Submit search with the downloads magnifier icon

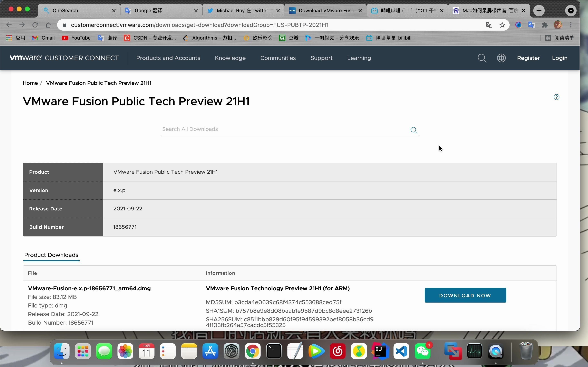pyautogui.click(x=414, y=130)
